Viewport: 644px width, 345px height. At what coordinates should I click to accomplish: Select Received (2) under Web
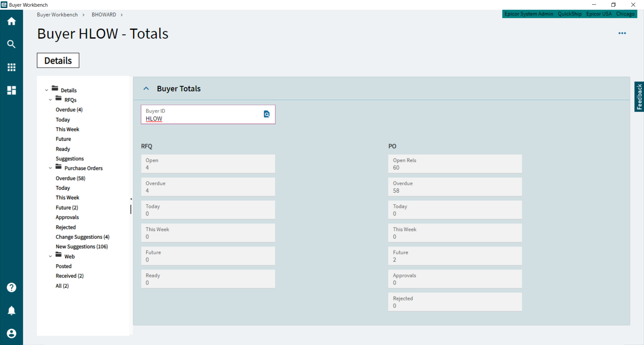pos(69,276)
